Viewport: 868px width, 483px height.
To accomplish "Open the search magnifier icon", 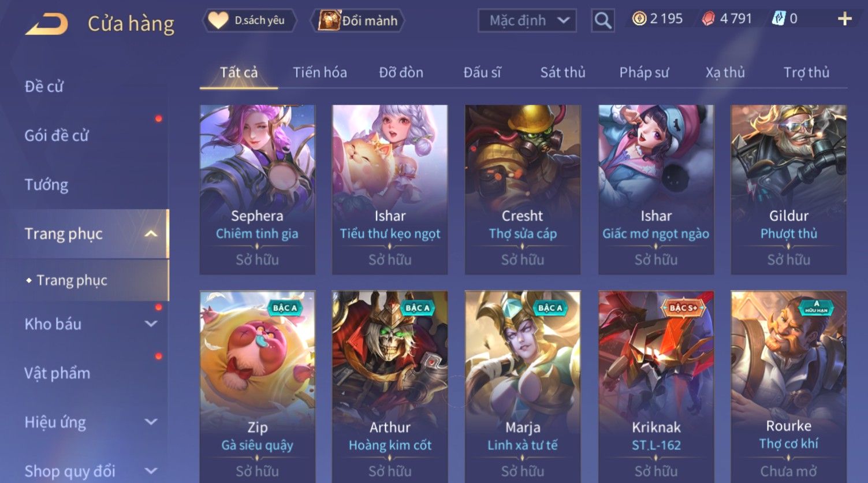I will (x=602, y=21).
